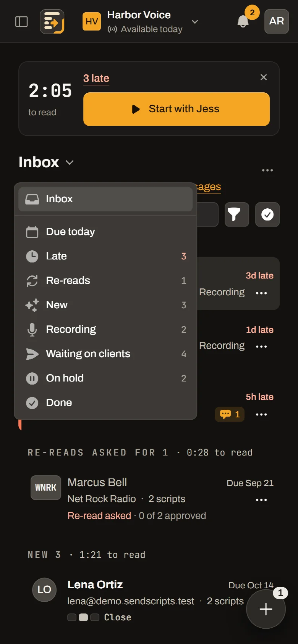Click the 3 late link
The height and width of the screenshot is (644, 298).
96,78
